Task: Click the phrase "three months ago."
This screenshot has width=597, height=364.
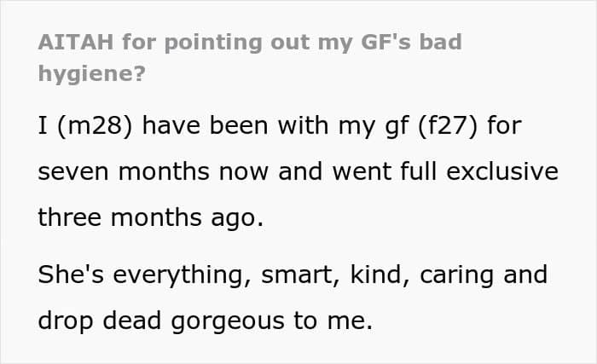Action: (x=151, y=218)
